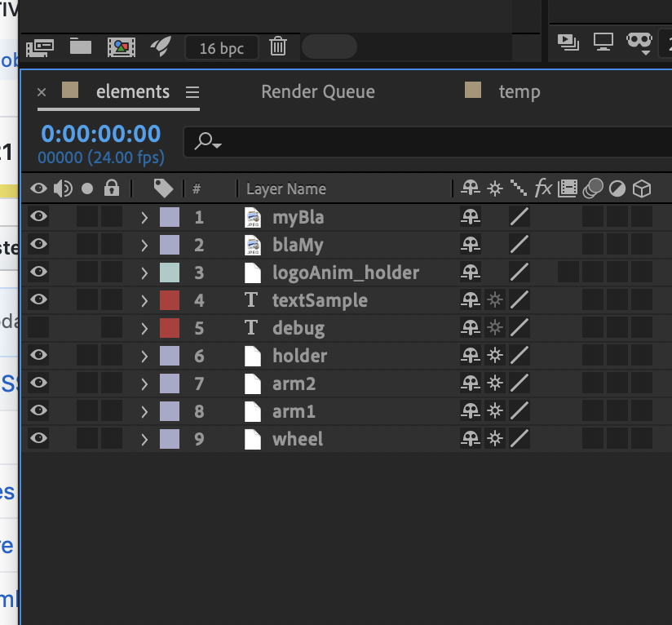Screen dimensions: 672x625
Task: Open the elements panel menu
Action: pos(192,91)
